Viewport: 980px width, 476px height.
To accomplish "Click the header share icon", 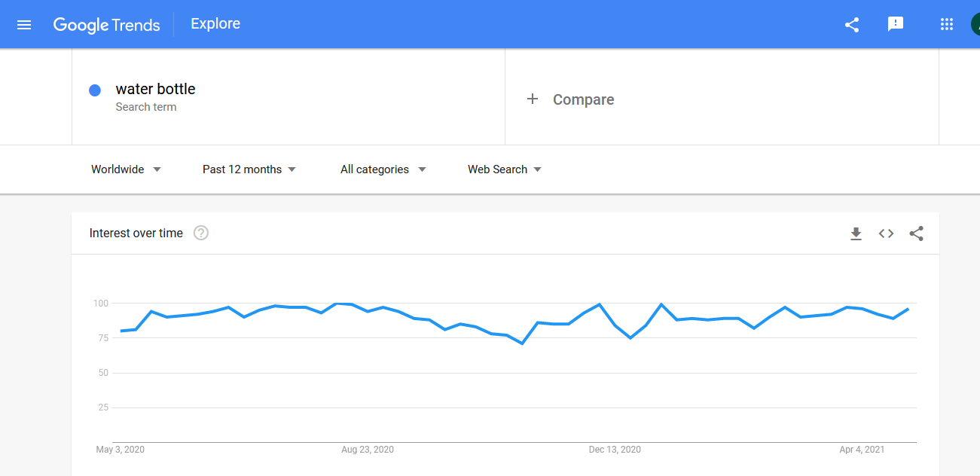I will tap(852, 24).
